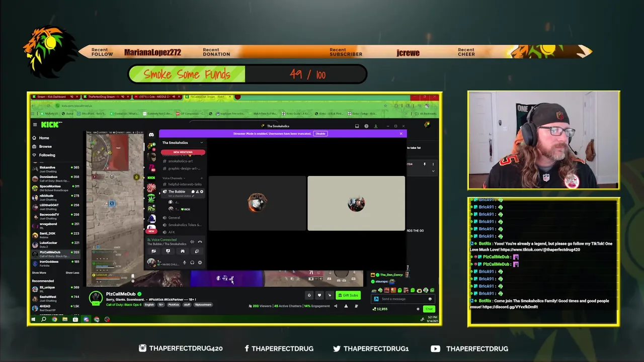
Task: Select the Kick server icon in Discord
Action: tap(151, 177)
